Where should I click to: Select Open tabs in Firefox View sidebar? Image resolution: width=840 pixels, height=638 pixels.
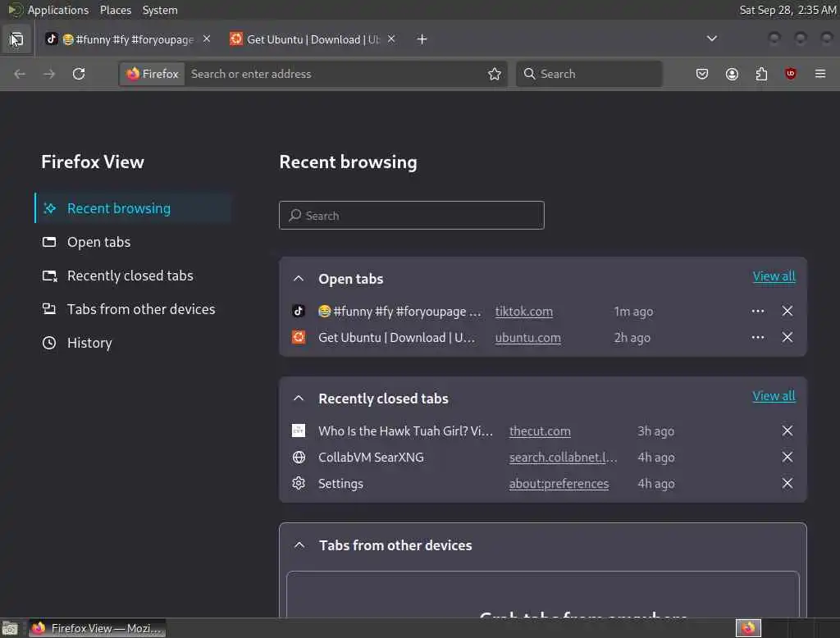point(134,242)
